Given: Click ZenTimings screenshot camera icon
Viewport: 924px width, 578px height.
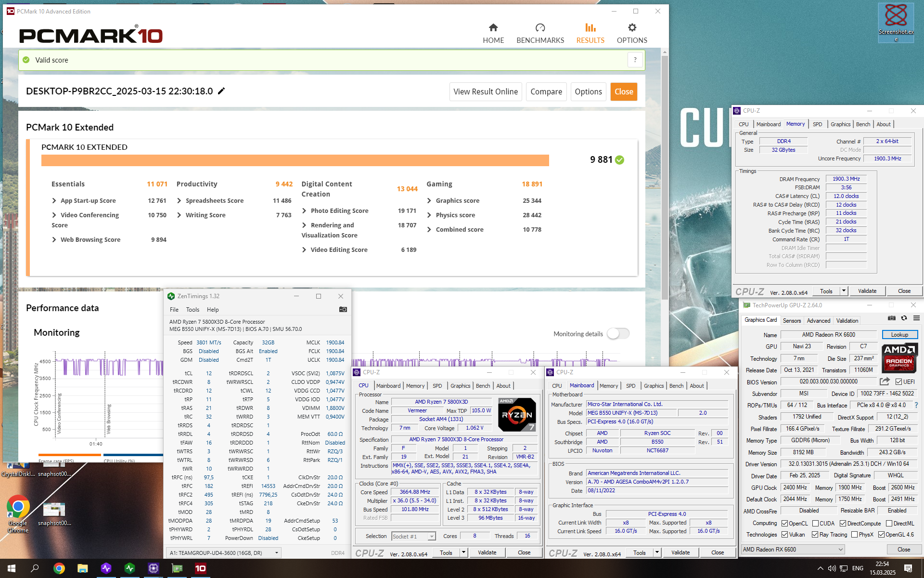Looking at the screenshot, I should pos(343,309).
